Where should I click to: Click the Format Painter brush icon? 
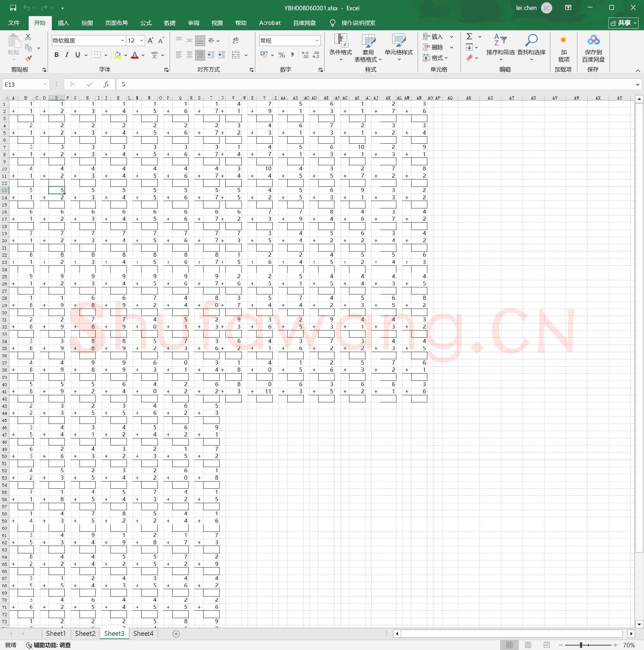pyautogui.click(x=29, y=59)
